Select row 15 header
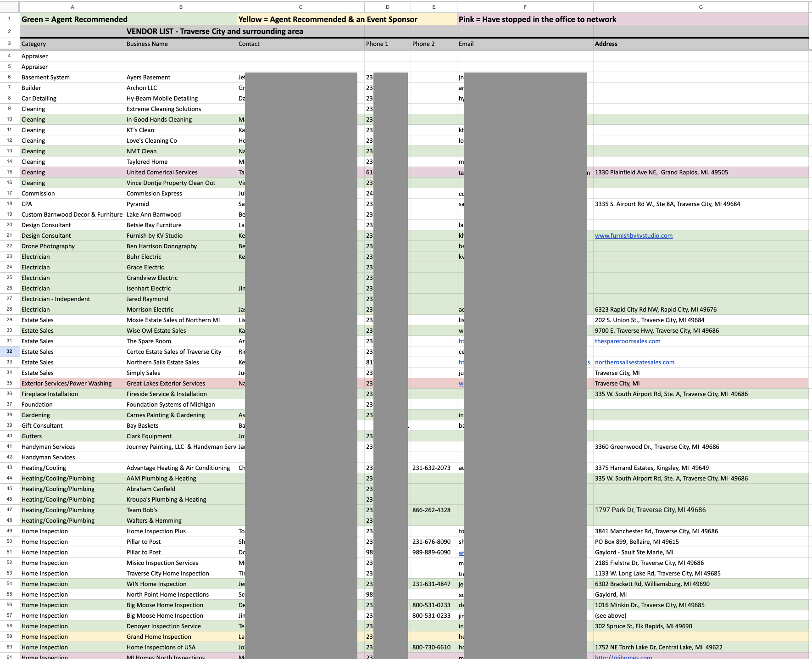812x659 pixels. point(10,172)
